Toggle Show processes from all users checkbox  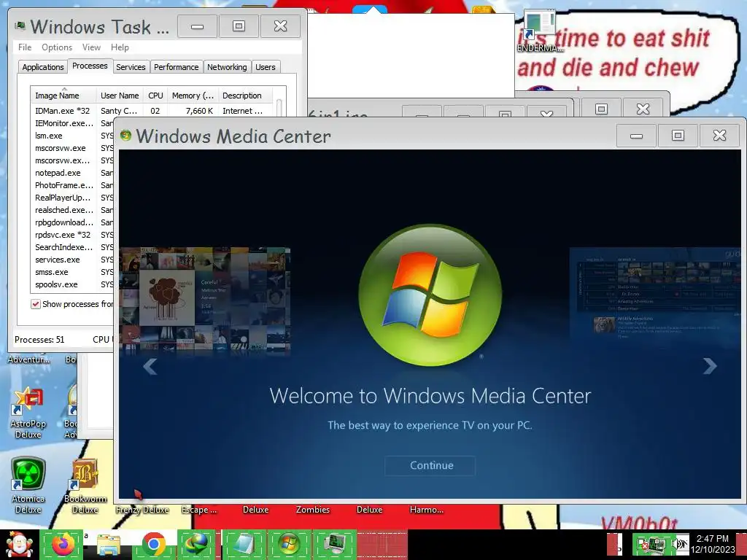coord(36,304)
